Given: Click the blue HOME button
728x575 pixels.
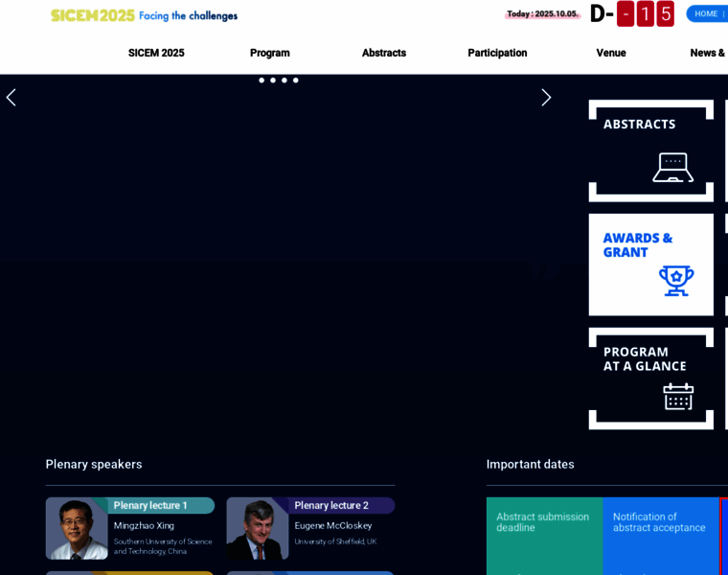Looking at the screenshot, I should click(707, 14).
